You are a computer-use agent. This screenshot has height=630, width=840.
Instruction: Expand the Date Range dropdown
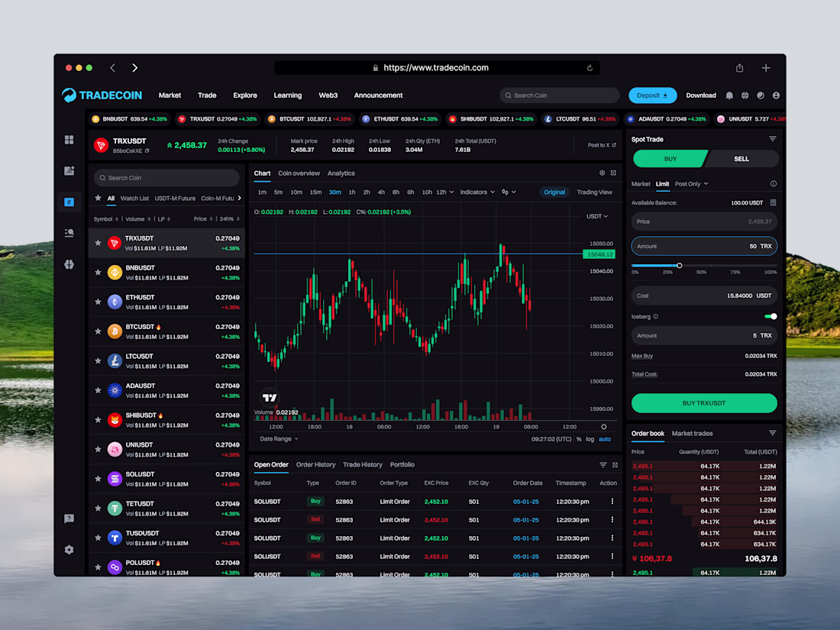coord(279,439)
